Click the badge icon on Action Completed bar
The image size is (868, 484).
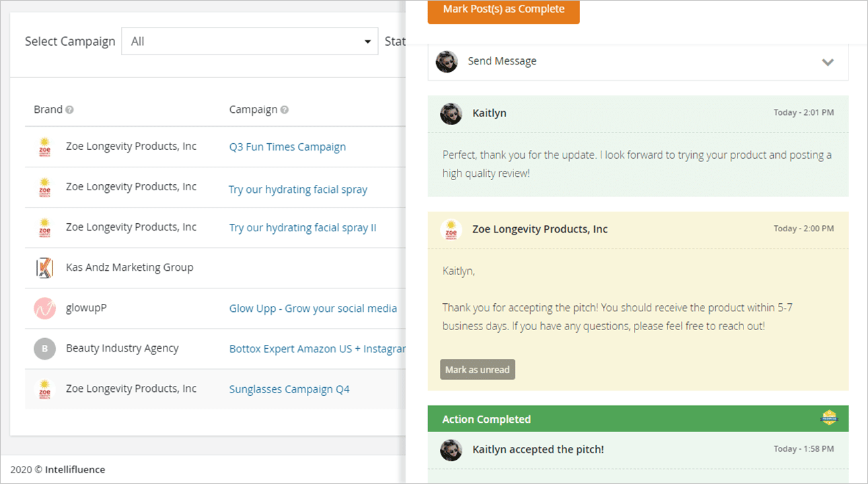[x=829, y=418]
